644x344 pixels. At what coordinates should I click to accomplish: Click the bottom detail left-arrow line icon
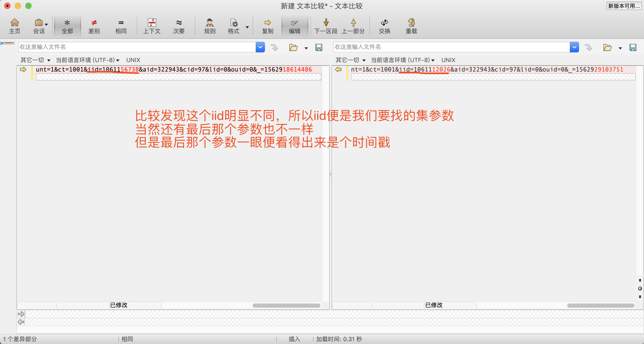click(21, 322)
